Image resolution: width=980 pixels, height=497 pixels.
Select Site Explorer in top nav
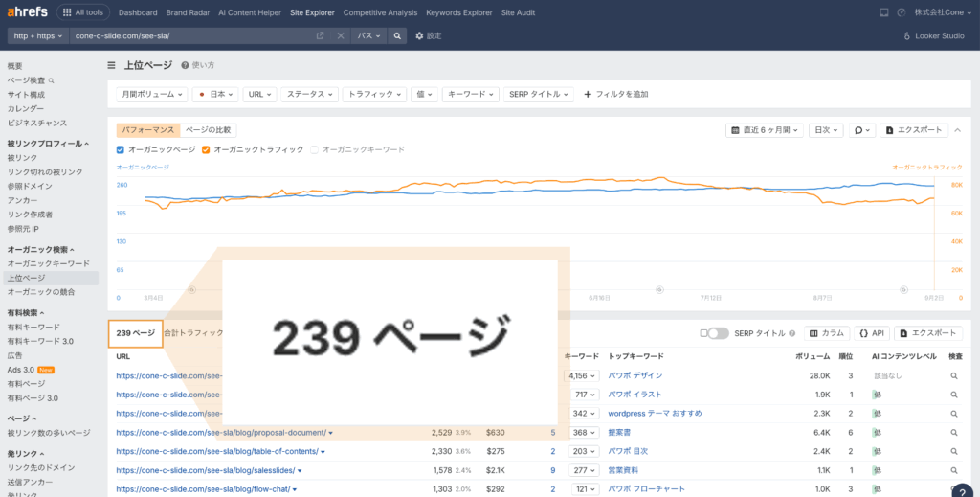[312, 12]
